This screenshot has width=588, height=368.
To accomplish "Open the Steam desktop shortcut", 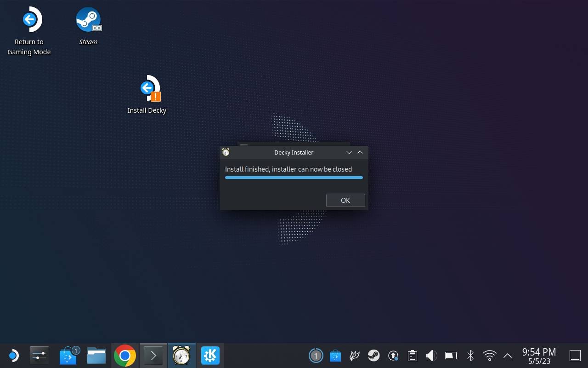I will [88, 26].
